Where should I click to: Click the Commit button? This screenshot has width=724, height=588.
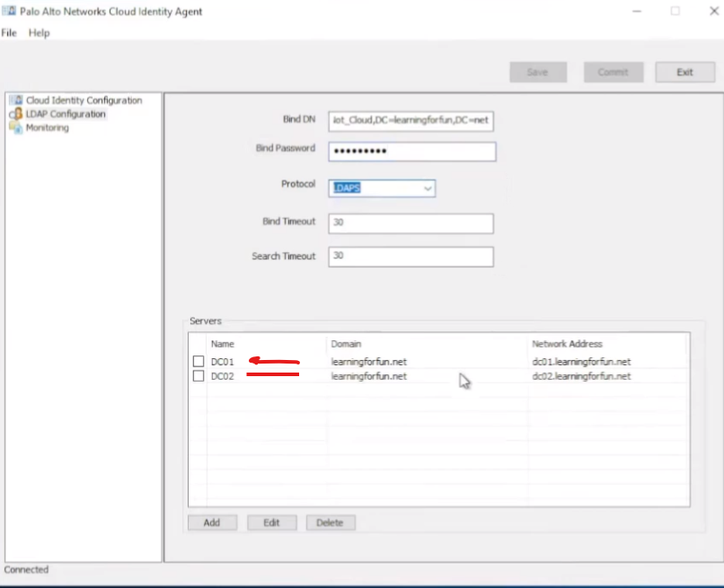(x=614, y=72)
